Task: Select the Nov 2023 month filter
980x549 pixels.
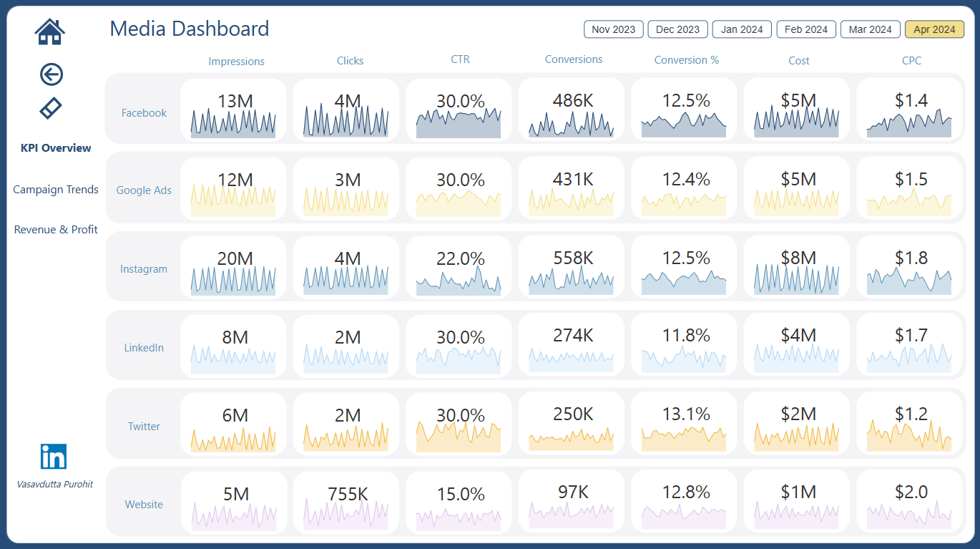Action: [x=614, y=29]
